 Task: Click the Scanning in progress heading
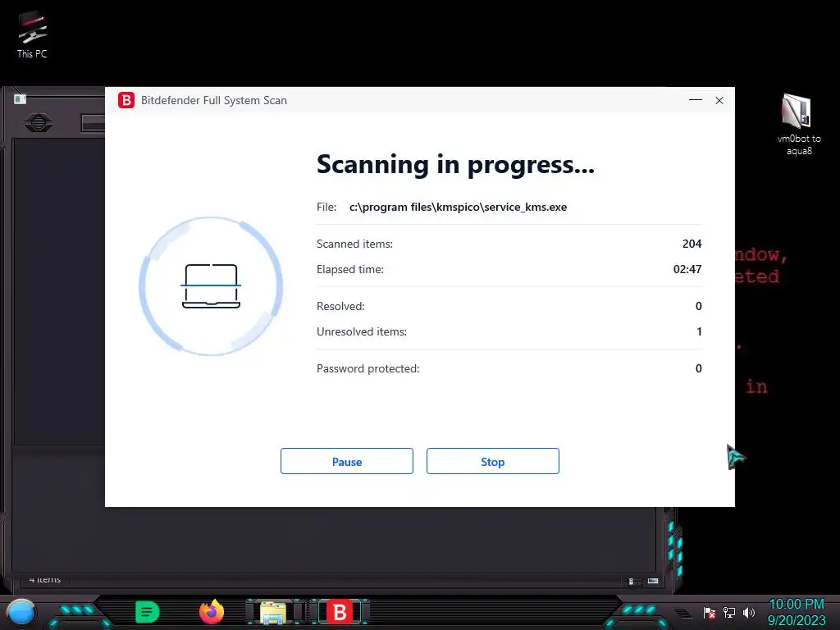(455, 164)
